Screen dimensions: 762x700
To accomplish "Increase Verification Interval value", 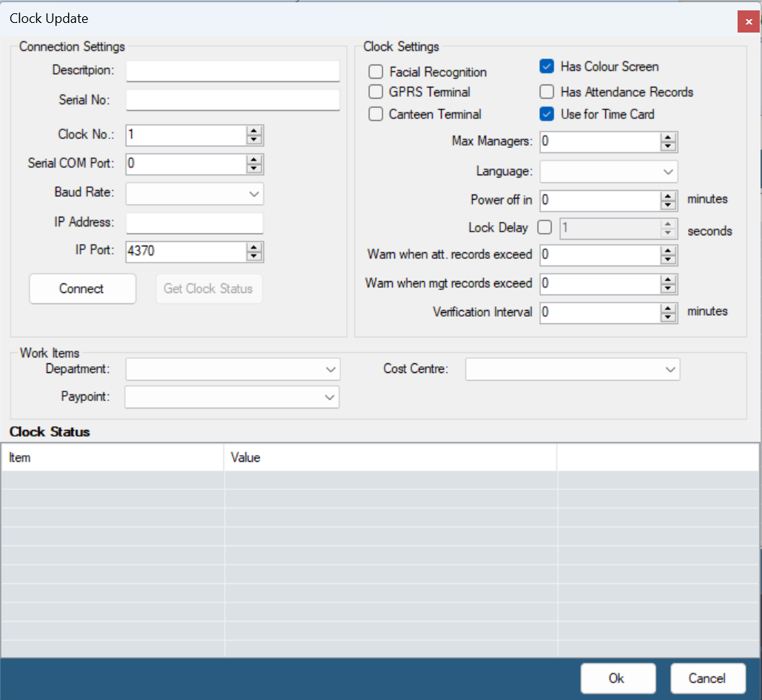I will [668, 309].
